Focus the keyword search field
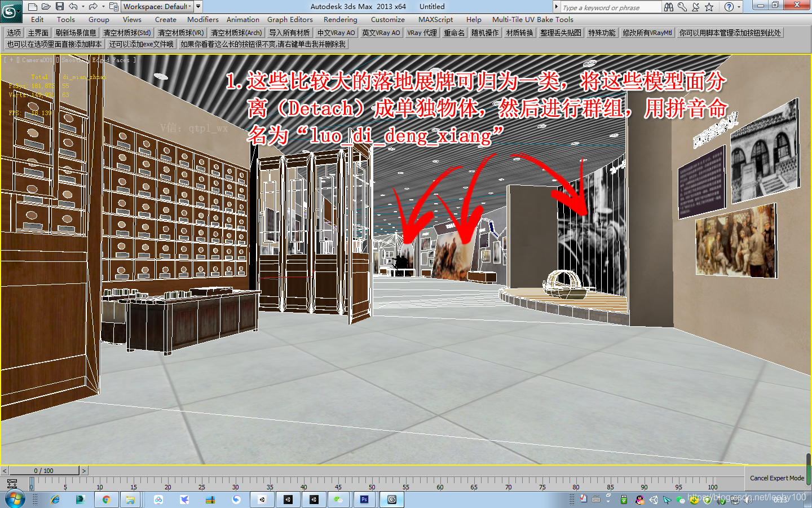The width and height of the screenshot is (812, 508). coord(610,7)
